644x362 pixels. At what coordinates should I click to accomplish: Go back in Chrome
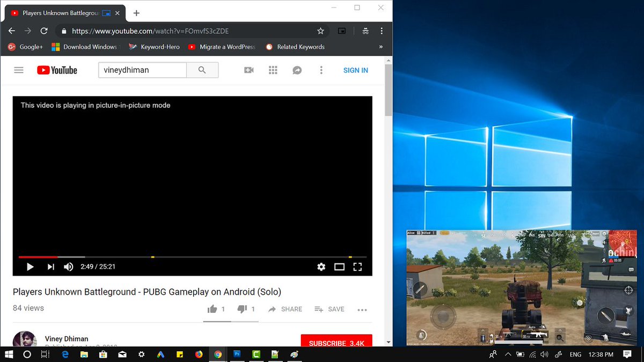tap(12, 31)
